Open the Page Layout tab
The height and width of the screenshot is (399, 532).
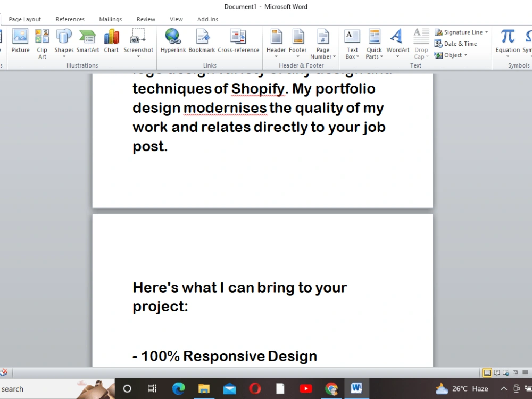[x=25, y=19]
